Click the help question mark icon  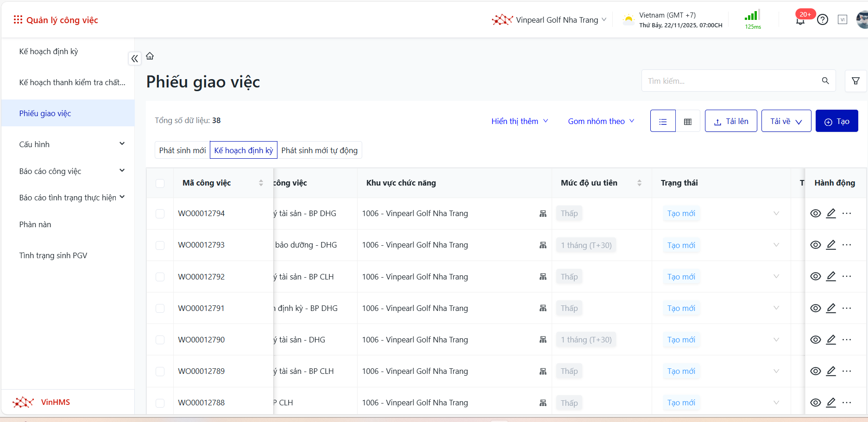point(822,20)
